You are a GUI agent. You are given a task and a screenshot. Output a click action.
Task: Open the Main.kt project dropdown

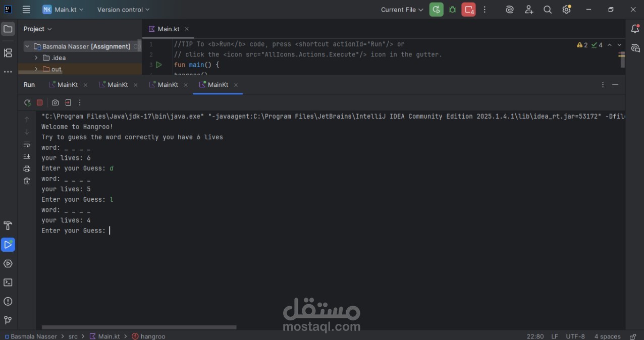coord(63,10)
